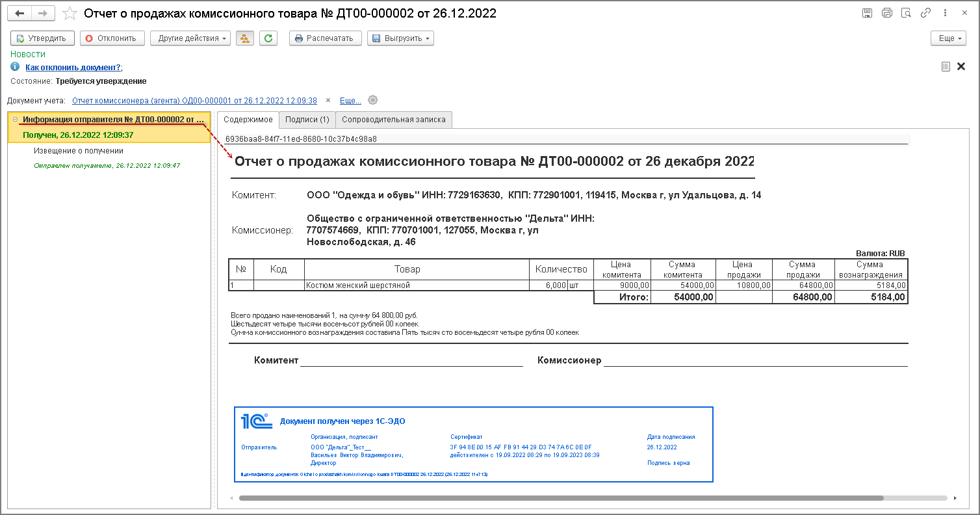The width and height of the screenshot is (980, 515).
Task: Reject the document with Отклонить
Action: pos(112,38)
